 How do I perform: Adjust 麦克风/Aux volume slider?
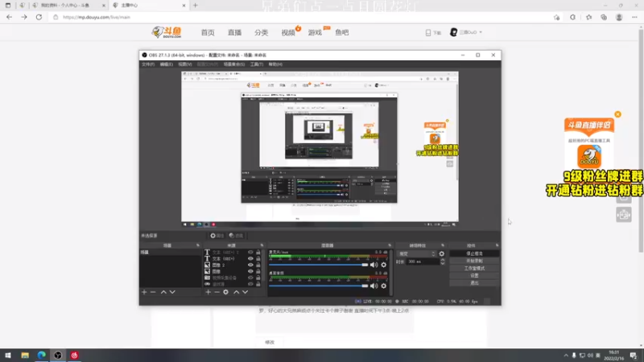click(319, 265)
